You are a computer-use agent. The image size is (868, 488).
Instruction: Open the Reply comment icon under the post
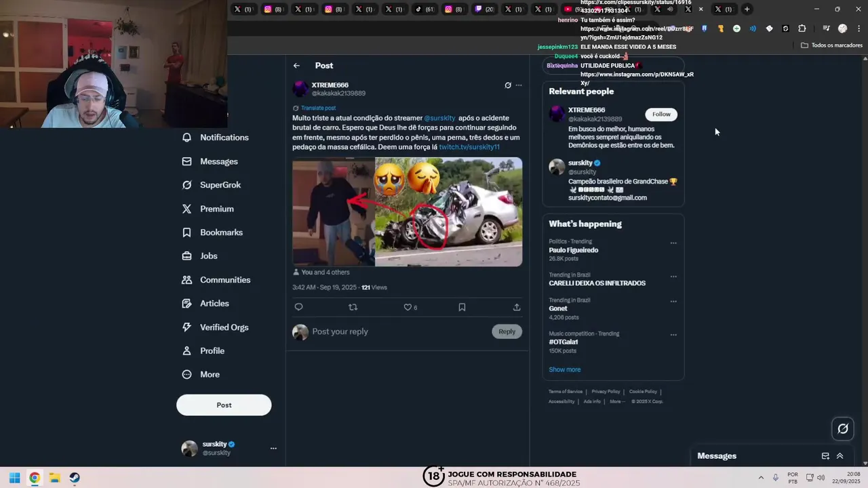point(298,307)
